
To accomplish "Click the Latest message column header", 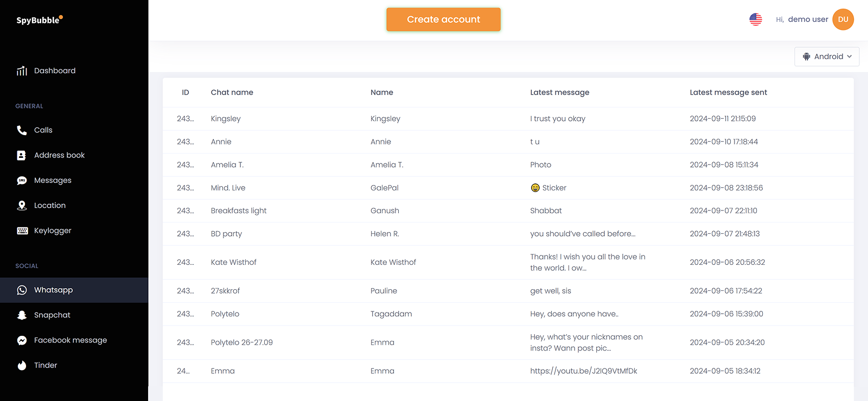I will coord(560,92).
